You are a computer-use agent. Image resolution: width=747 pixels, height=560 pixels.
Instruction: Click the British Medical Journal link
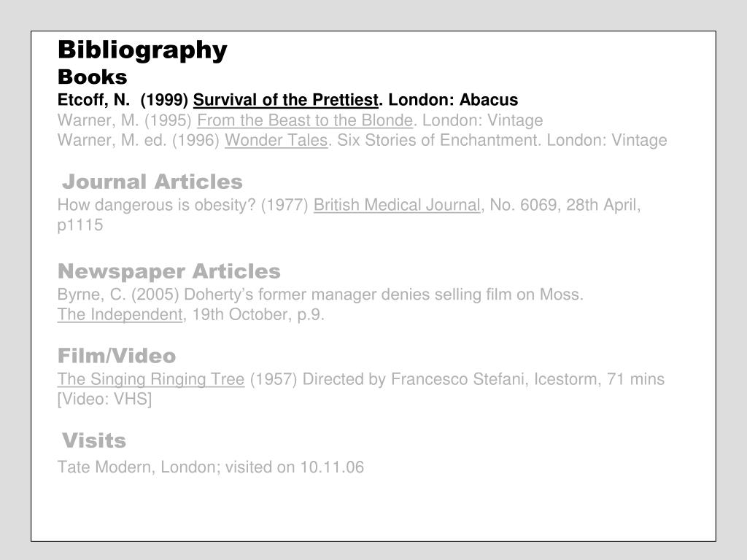(x=397, y=205)
